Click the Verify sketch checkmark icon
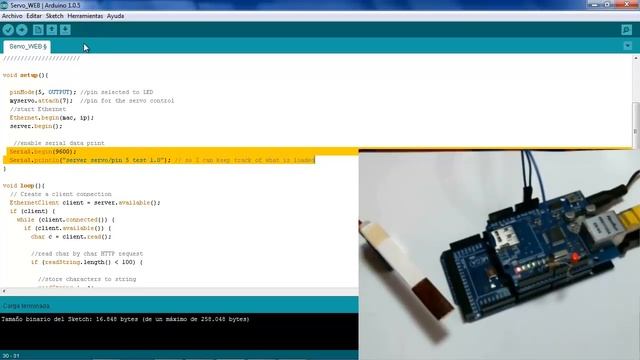The width and height of the screenshot is (640, 360). point(8,30)
